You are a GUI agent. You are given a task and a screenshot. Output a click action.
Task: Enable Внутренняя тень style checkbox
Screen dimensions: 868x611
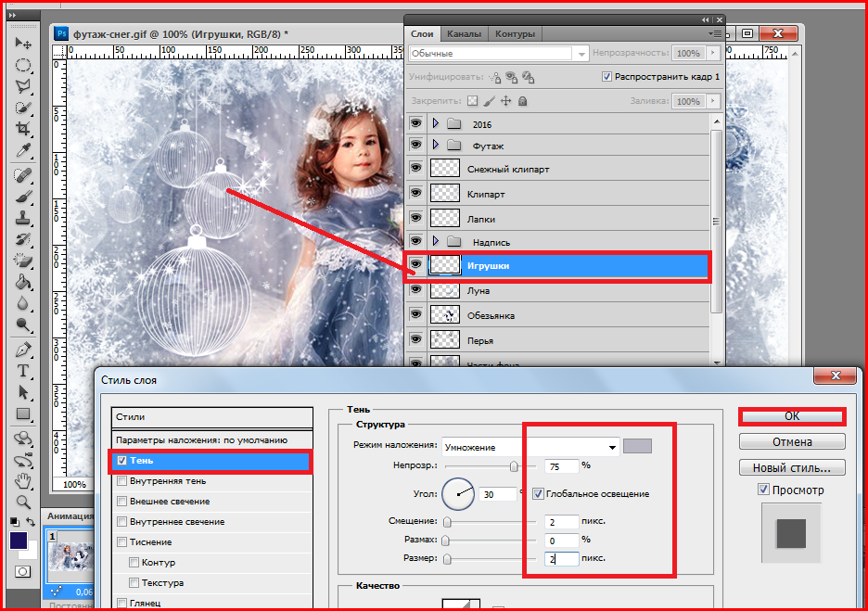(121, 481)
